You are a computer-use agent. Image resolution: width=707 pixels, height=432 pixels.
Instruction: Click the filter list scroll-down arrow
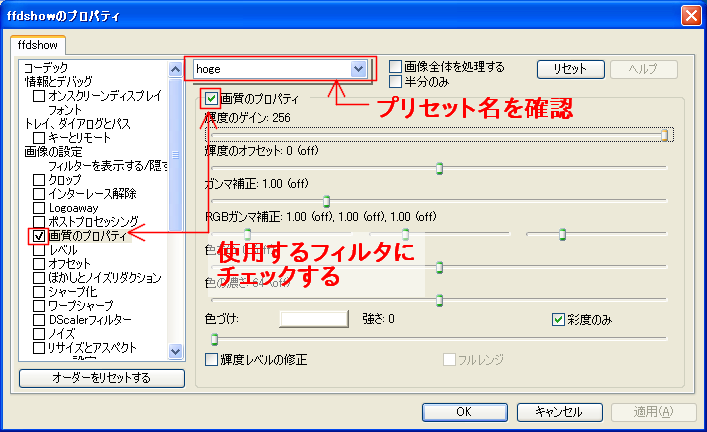[x=175, y=351]
